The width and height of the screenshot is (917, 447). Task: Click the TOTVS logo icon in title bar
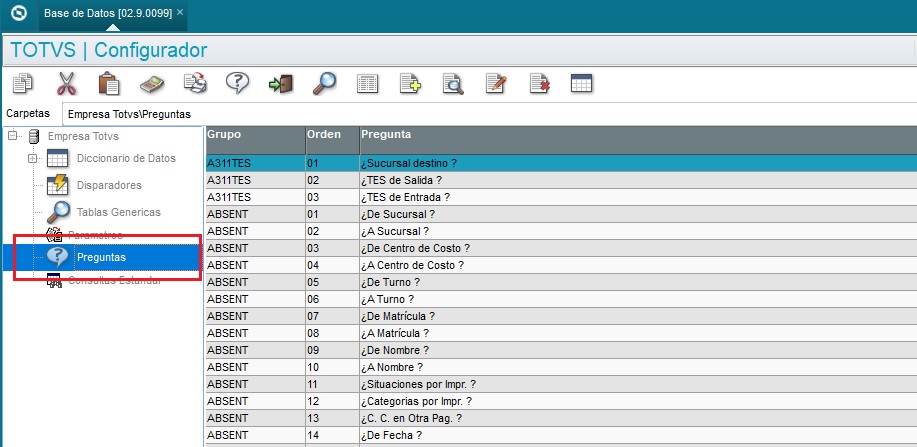coord(19,13)
